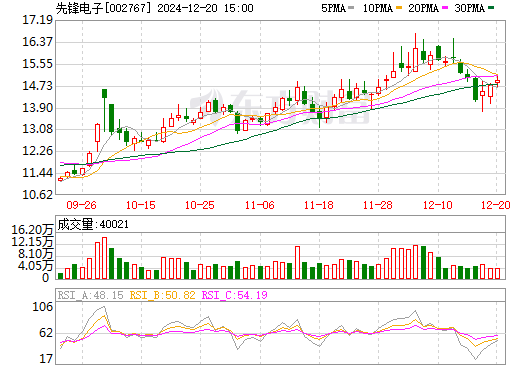
Task: Click the 12.26 price axis label
Action: click(x=37, y=151)
